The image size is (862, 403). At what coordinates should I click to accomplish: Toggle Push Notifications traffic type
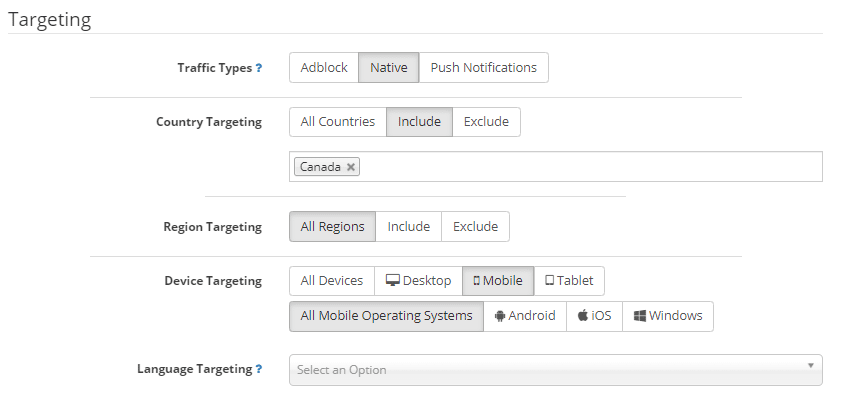tap(484, 68)
